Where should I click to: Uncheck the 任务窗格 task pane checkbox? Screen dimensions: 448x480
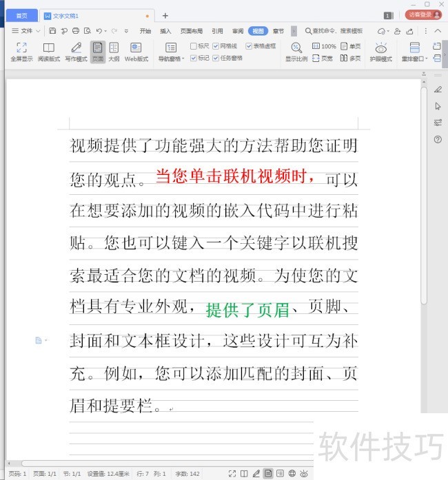(x=216, y=58)
